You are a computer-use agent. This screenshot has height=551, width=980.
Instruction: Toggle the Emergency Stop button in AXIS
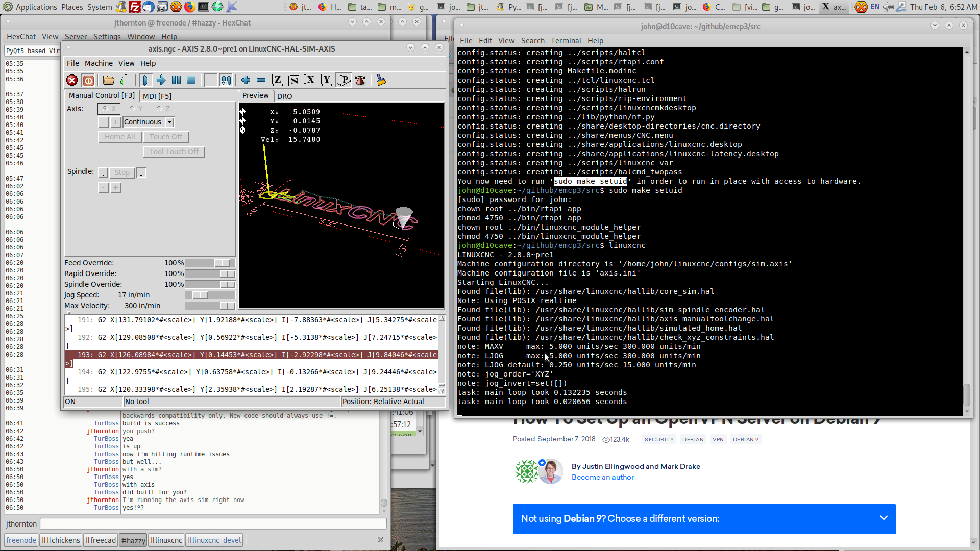[x=72, y=80]
